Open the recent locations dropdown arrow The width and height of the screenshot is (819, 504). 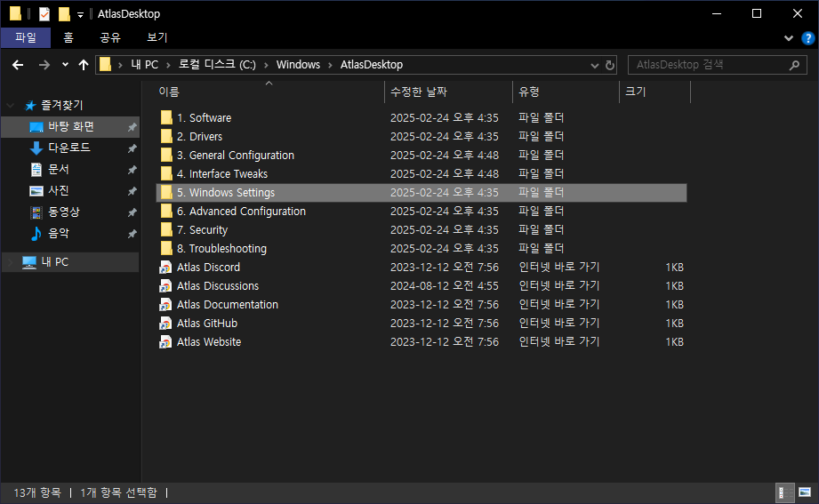[x=65, y=65]
